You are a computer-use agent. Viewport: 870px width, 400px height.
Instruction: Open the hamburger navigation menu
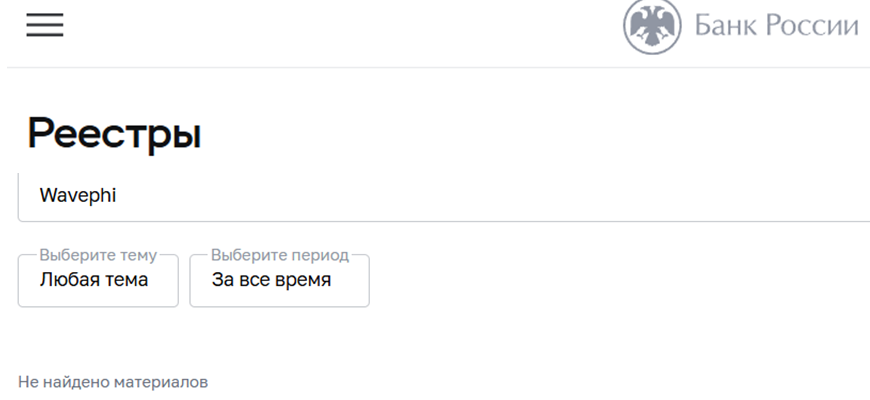click(x=44, y=25)
